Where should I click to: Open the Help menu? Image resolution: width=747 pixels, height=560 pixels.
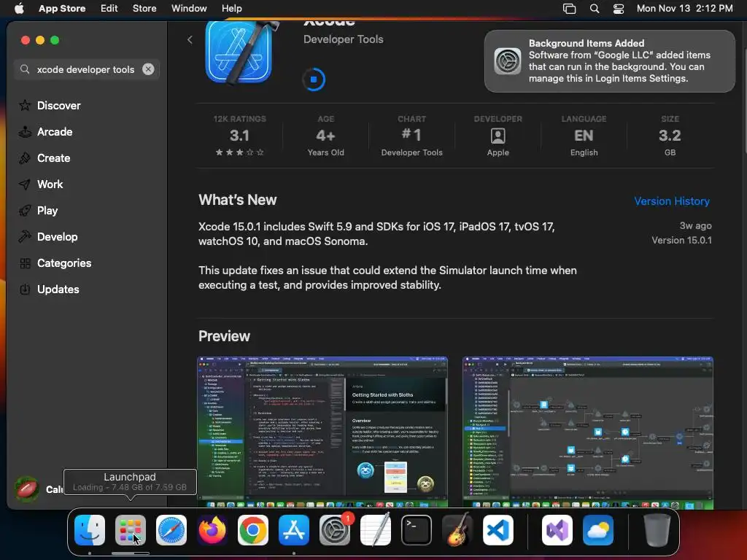(231, 8)
